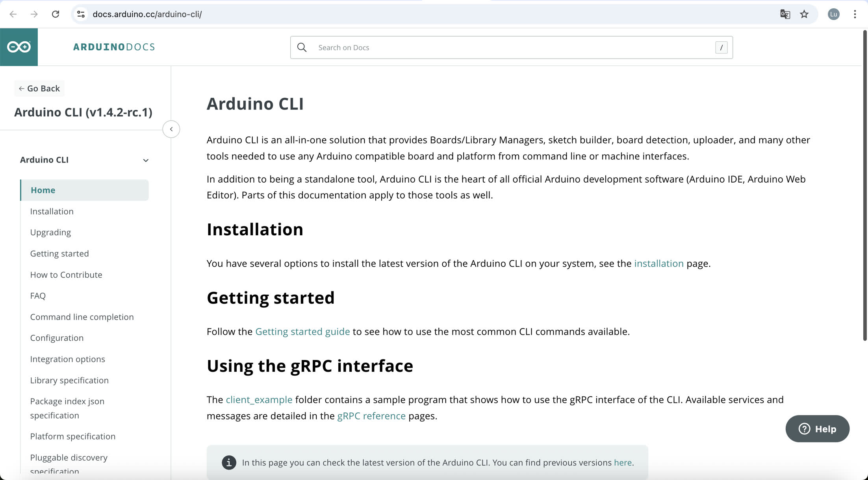The width and height of the screenshot is (868, 480).
Task: Reload the page with the refresh icon
Action: 56,14
